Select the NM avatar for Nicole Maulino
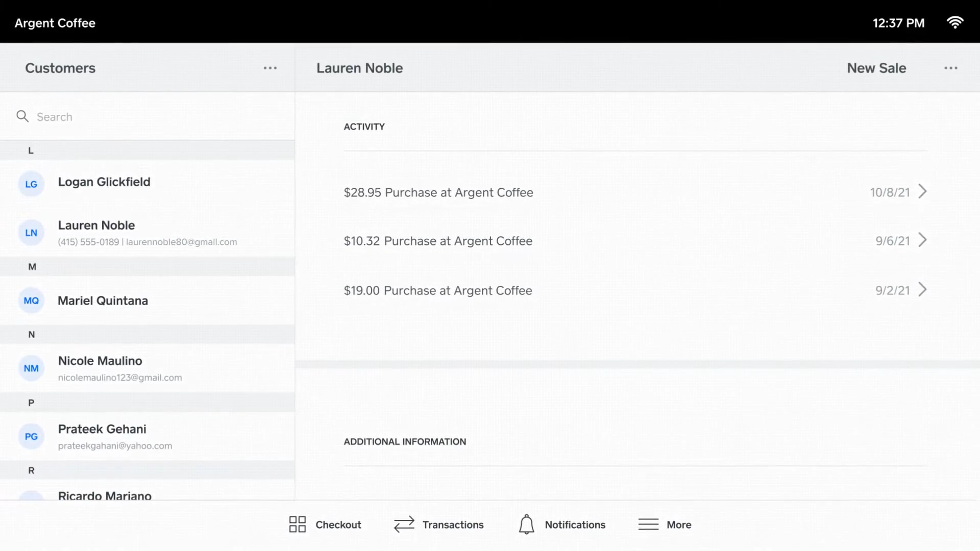This screenshot has width=980, height=551. click(31, 368)
